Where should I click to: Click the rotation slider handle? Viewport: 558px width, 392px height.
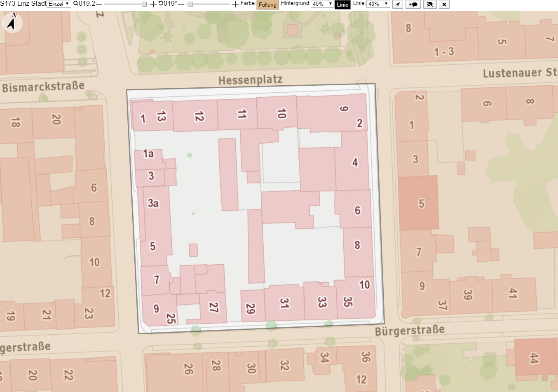pos(190,4)
